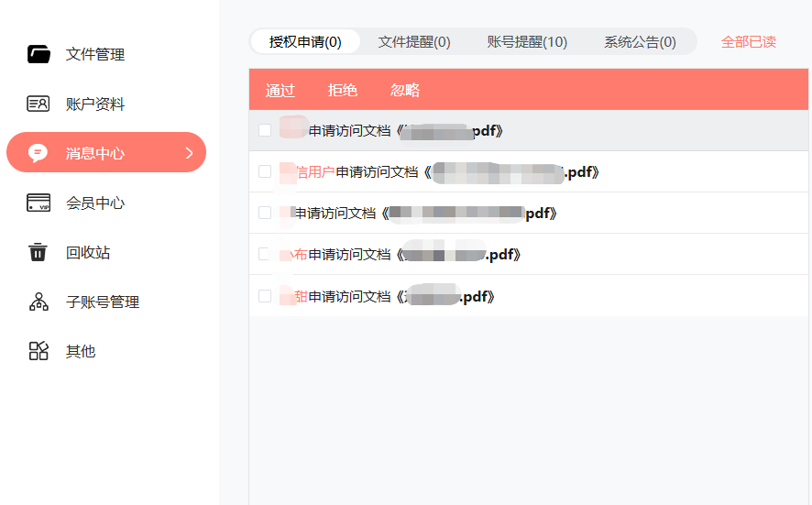Open the 系统公告(0) tab
Image resolution: width=812 pixels, height=505 pixels.
click(640, 41)
